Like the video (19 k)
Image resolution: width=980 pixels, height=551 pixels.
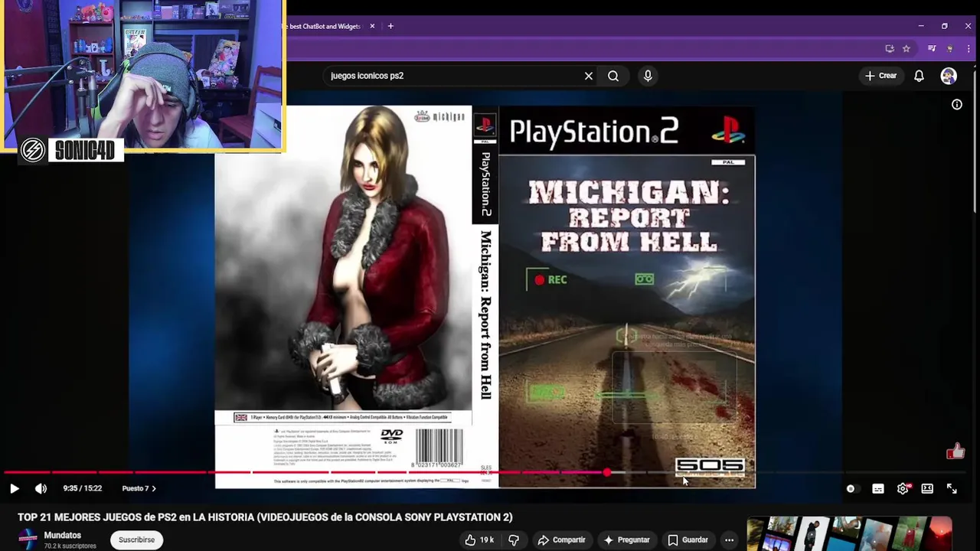(x=479, y=540)
